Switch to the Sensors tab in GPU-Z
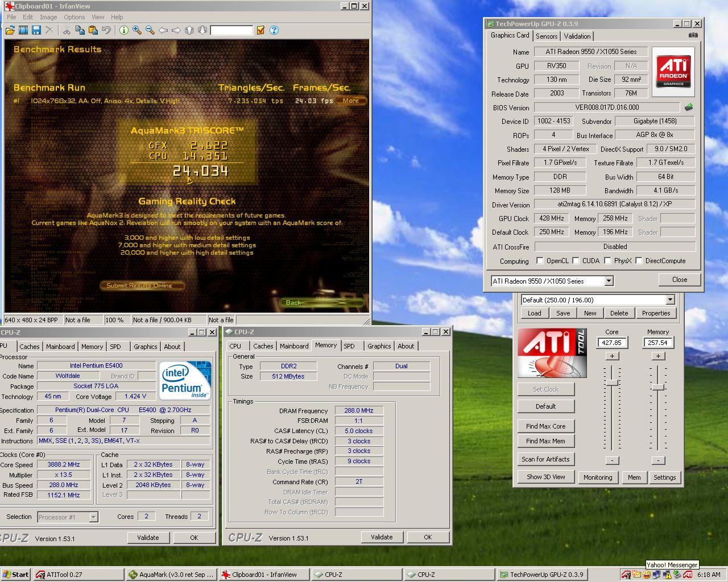 [547, 36]
